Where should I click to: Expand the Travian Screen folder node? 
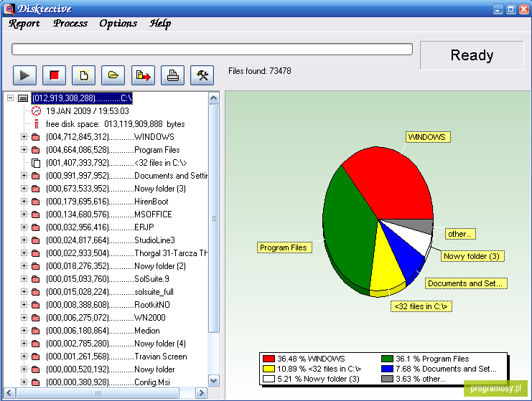24,356
